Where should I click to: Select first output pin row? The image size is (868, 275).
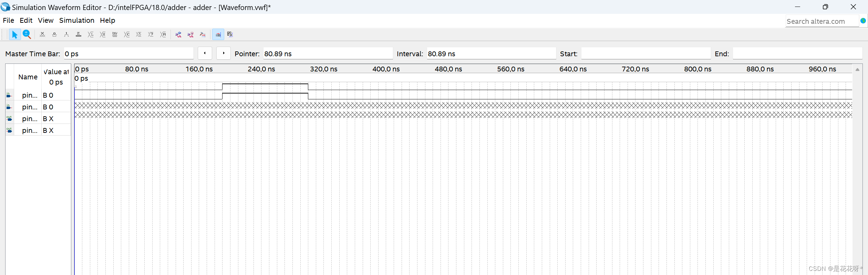38,119
